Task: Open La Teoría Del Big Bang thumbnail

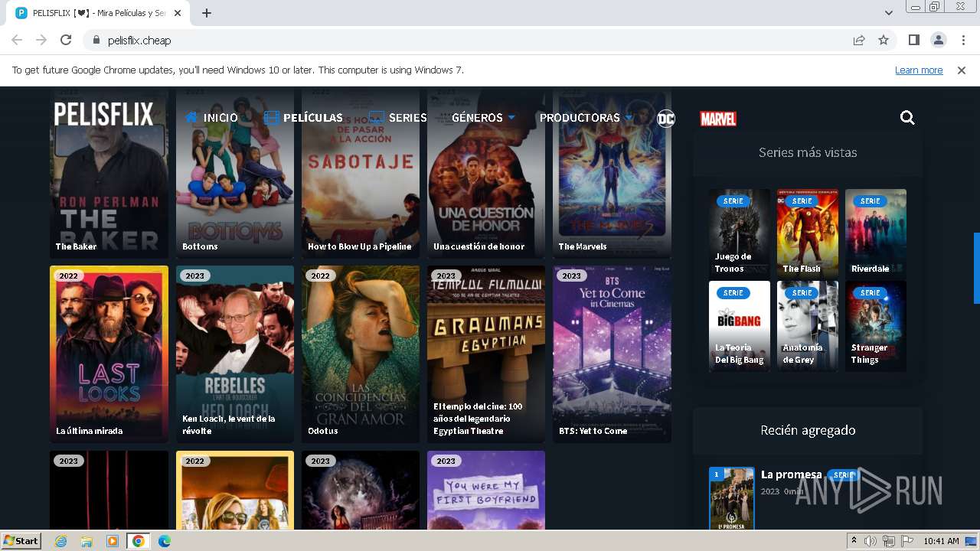Action: point(740,326)
